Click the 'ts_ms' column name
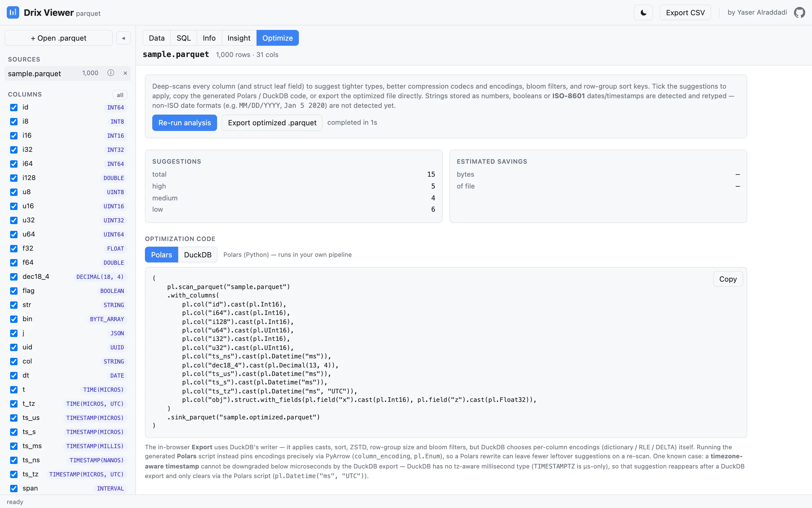The width and height of the screenshot is (812, 508). pyautogui.click(x=32, y=446)
